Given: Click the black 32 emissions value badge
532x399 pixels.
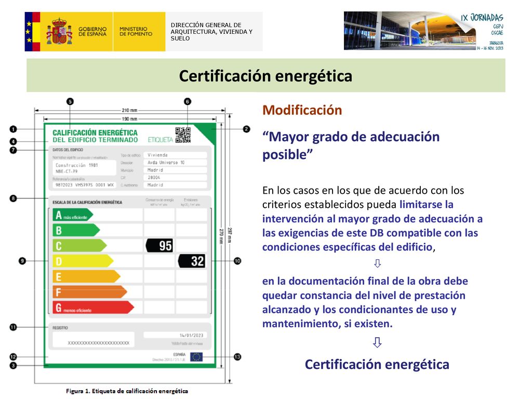Looking at the screenshot, I should point(192,261).
